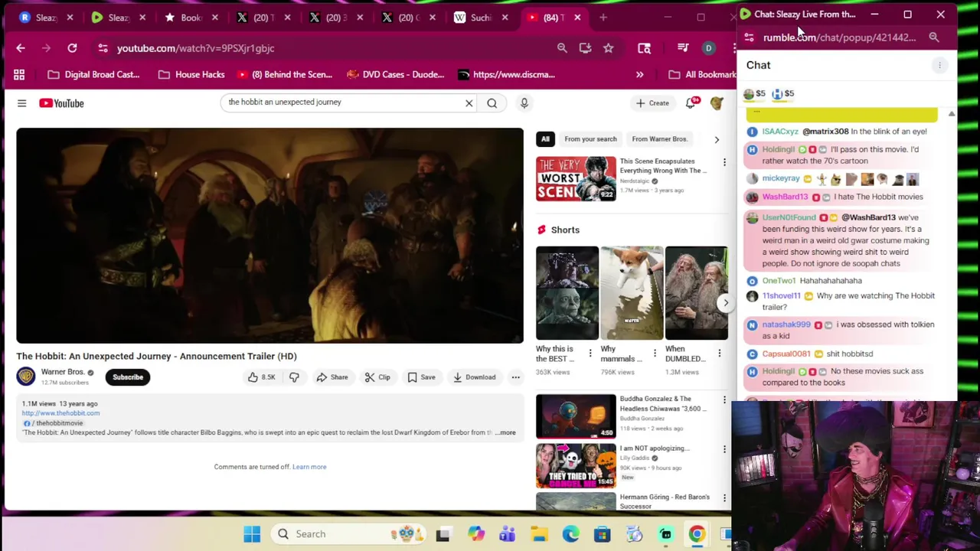
Task: Click the Create button on YouTube
Action: point(652,103)
